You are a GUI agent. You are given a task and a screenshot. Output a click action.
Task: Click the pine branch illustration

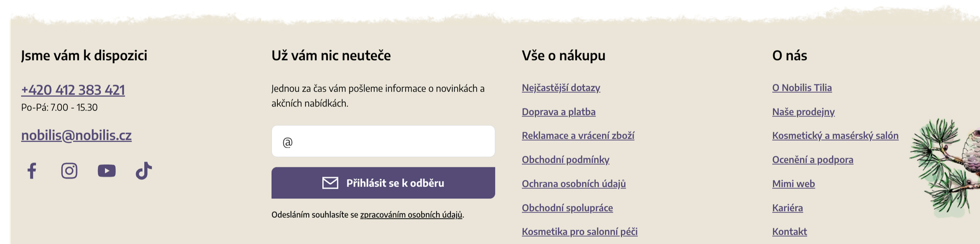pyautogui.click(x=943, y=167)
